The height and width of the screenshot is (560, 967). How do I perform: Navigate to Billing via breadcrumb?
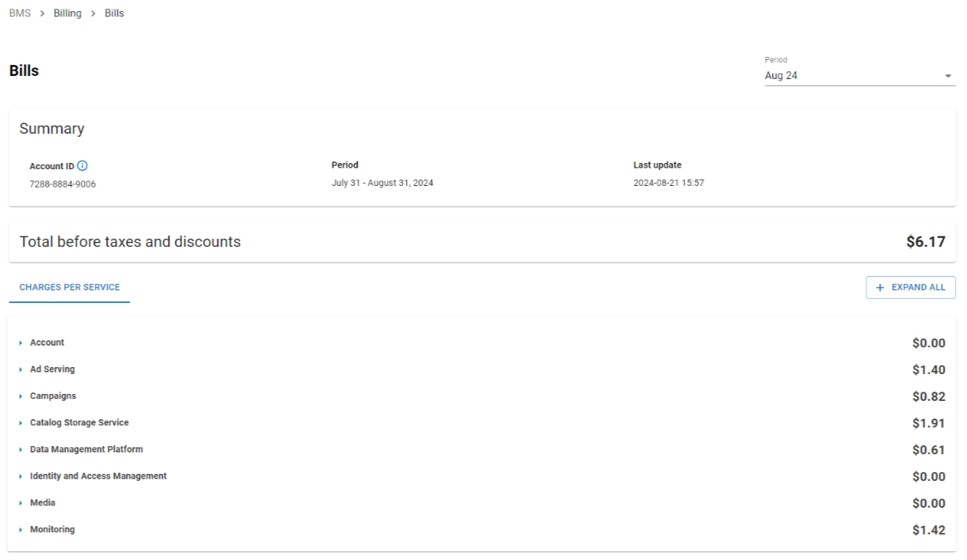click(x=67, y=13)
